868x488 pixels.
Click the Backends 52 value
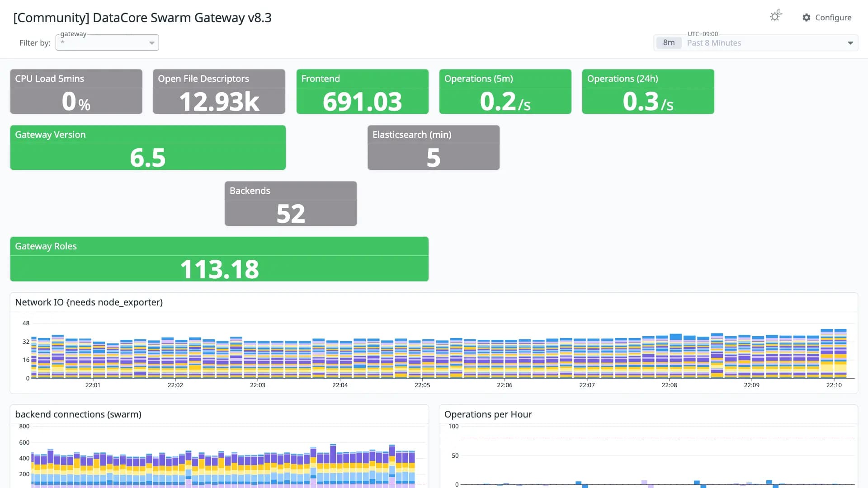291,213
